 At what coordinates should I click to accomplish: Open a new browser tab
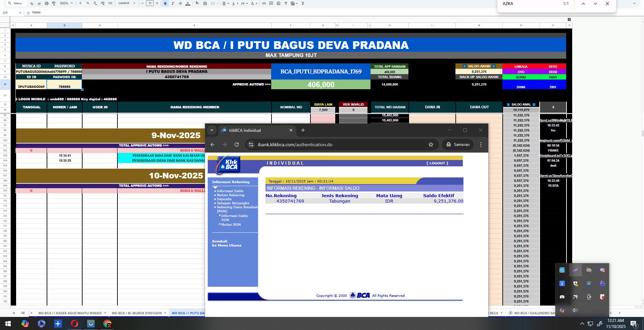tap(303, 130)
